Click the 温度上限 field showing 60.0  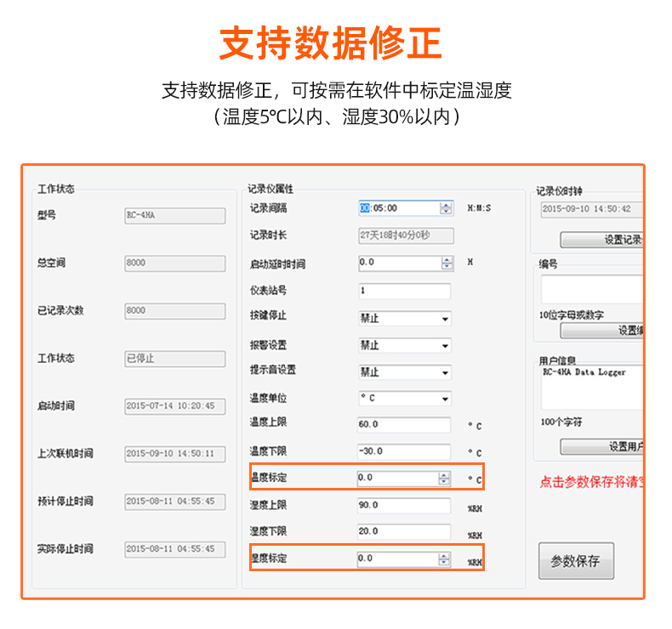(404, 425)
